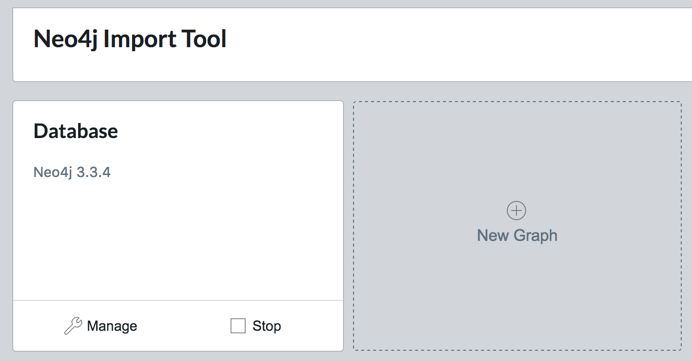692x361 pixels.
Task: Select the Neo4j Import Tool project title
Action: point(130,39)
